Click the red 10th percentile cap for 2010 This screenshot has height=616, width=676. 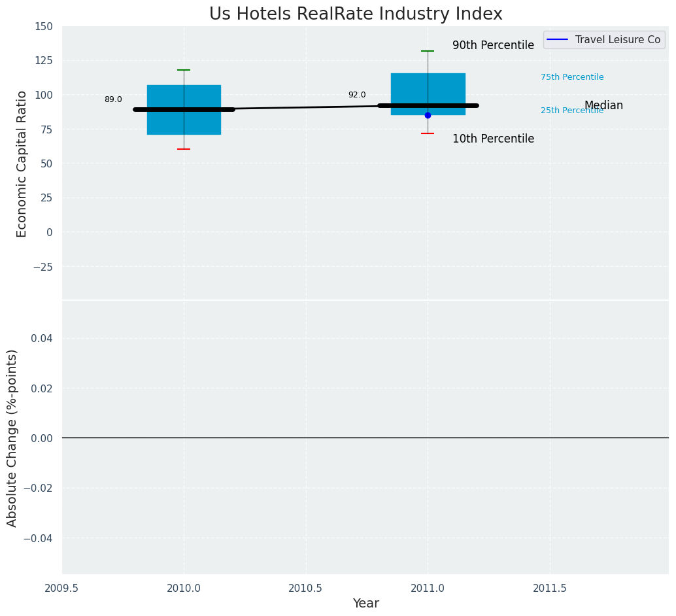184,149
